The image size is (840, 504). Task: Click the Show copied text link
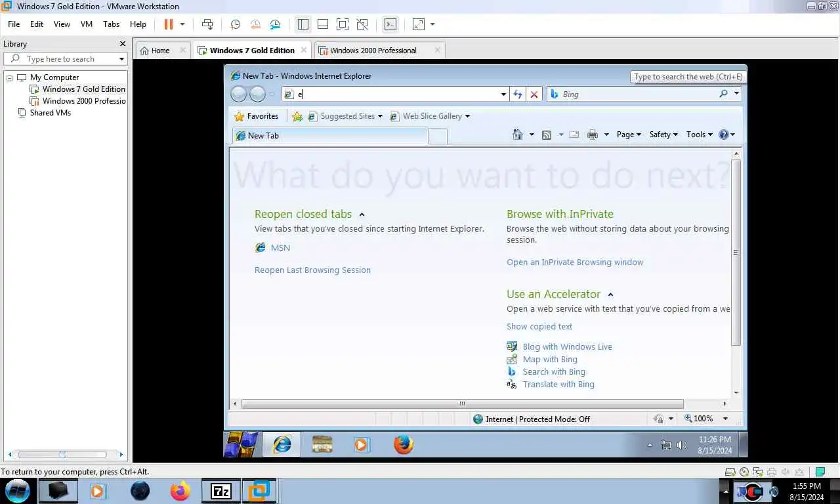pyautogui.click(x=539, y=327)
